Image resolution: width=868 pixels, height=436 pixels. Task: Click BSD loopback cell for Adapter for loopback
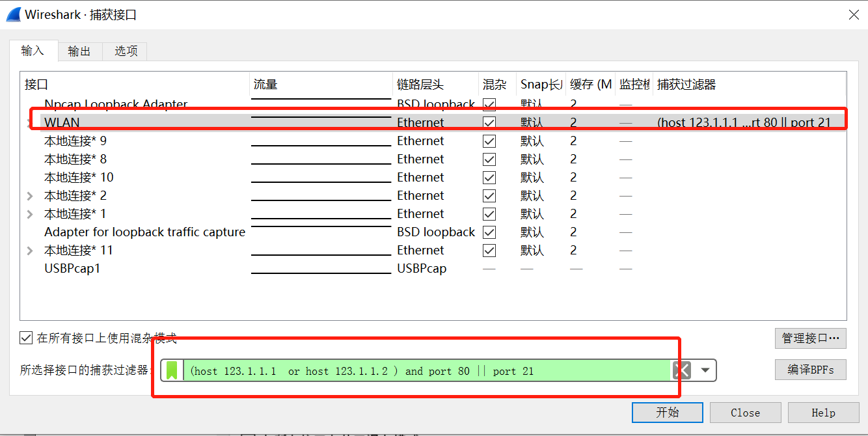[x=436, y=232]
